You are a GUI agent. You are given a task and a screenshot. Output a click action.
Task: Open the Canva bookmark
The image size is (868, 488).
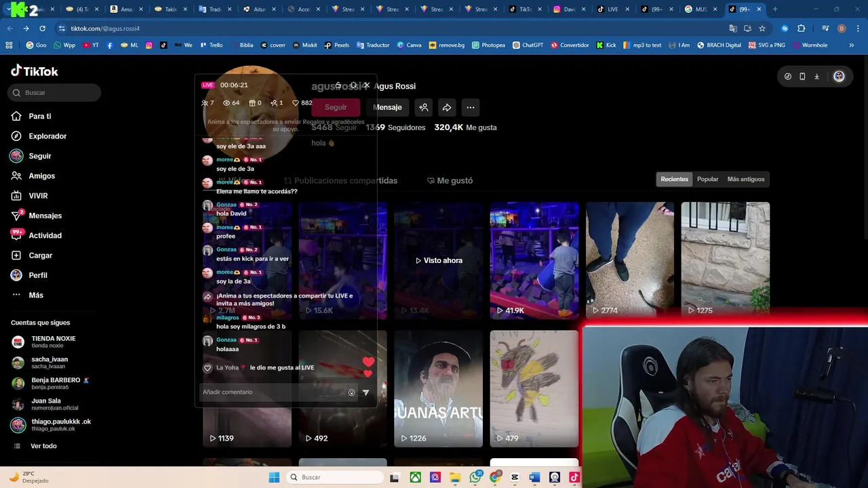[409, 45]
